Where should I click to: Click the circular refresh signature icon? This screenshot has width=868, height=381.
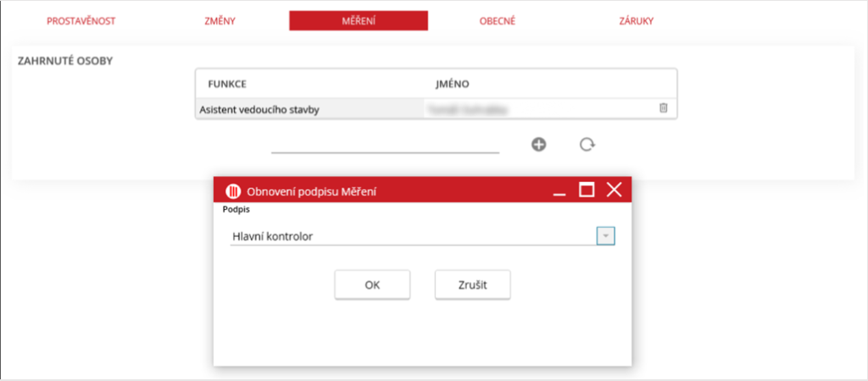[x=587, y=145]
